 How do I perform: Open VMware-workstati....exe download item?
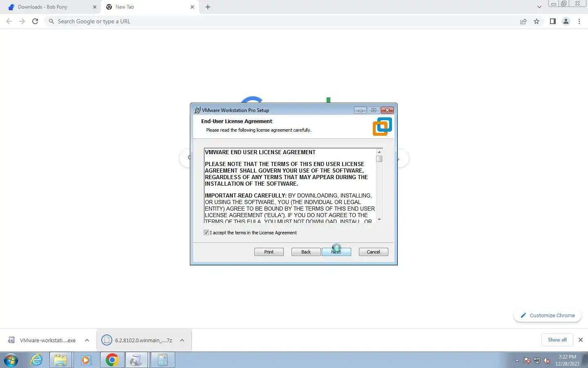[x=42, y=340]
